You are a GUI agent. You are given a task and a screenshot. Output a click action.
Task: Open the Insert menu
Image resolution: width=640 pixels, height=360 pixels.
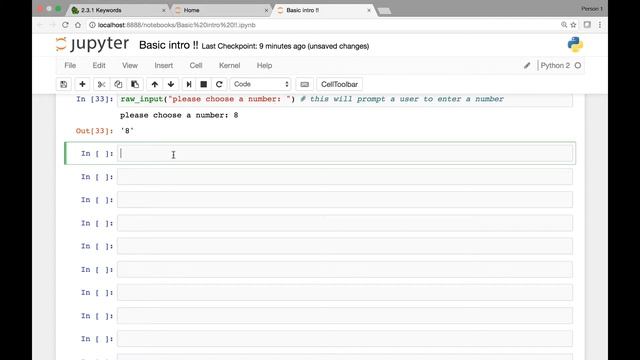click(x=163, y=65)
